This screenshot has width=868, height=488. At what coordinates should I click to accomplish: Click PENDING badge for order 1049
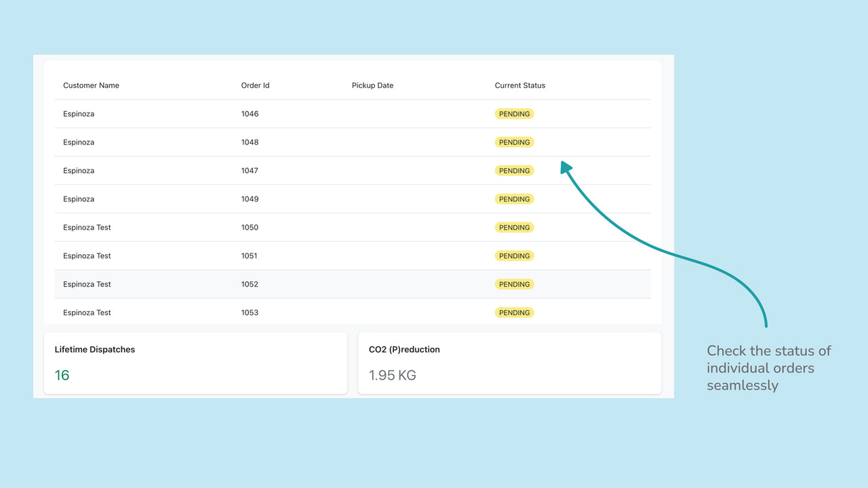[514, 199]
